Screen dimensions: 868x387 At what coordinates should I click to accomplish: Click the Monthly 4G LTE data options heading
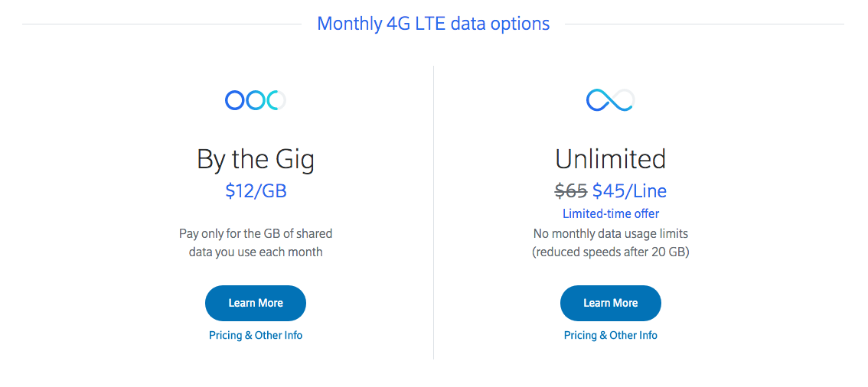pos(433,24)
